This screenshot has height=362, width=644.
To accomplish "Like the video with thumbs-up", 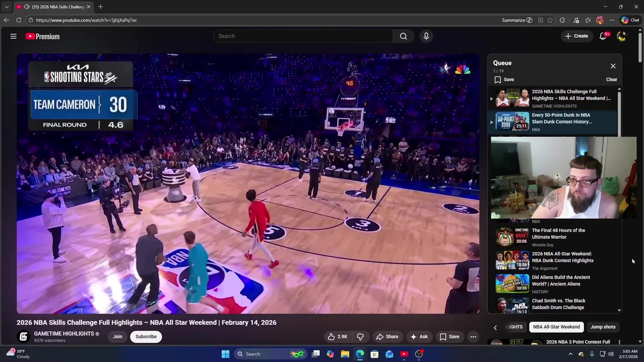I will (337, 337).
